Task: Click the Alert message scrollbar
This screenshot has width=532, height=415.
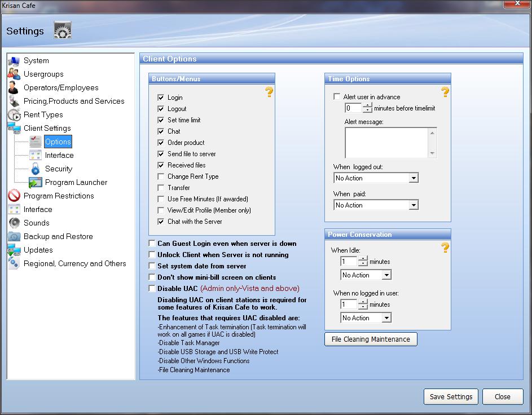Action: (x=432, y=143)
